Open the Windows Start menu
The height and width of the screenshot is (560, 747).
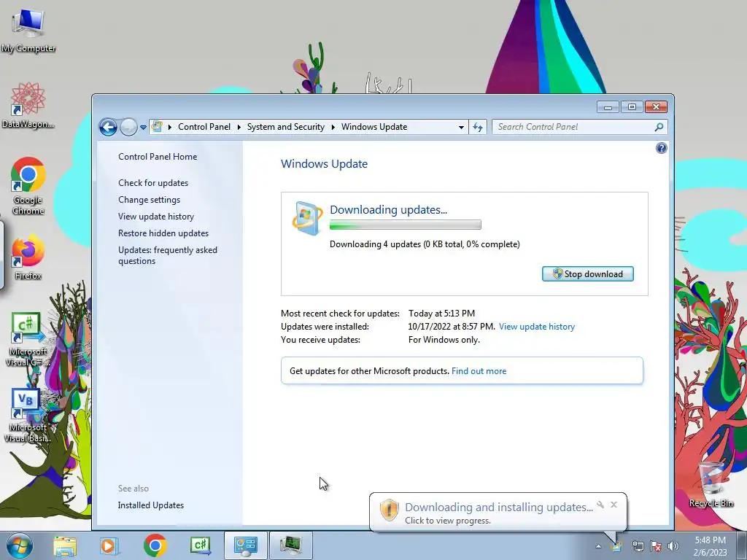[x=19, y=545]
